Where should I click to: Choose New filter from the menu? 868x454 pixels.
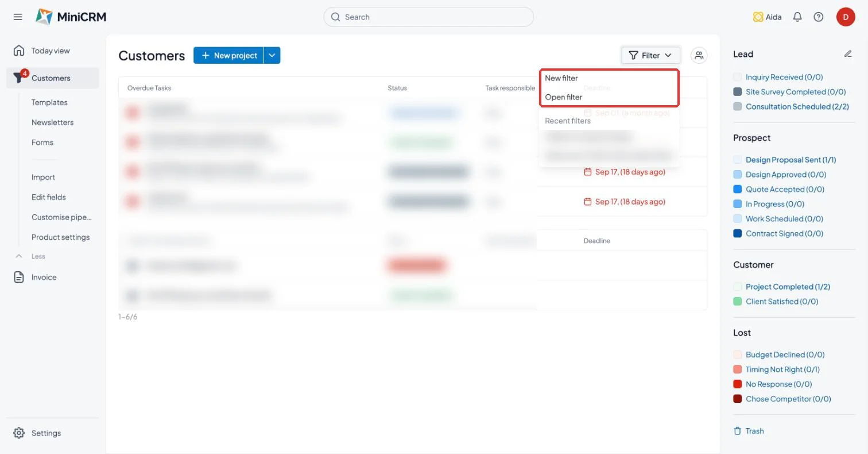point(561,78)
